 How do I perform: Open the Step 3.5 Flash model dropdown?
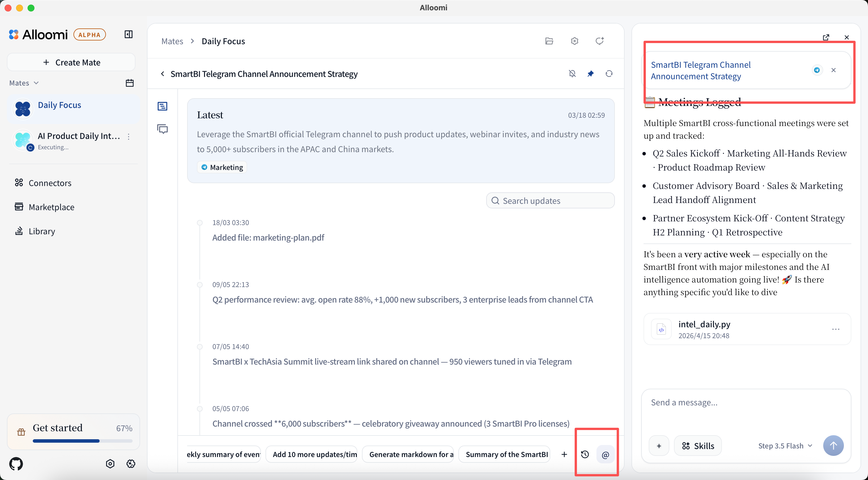click(x=785, y=446)
